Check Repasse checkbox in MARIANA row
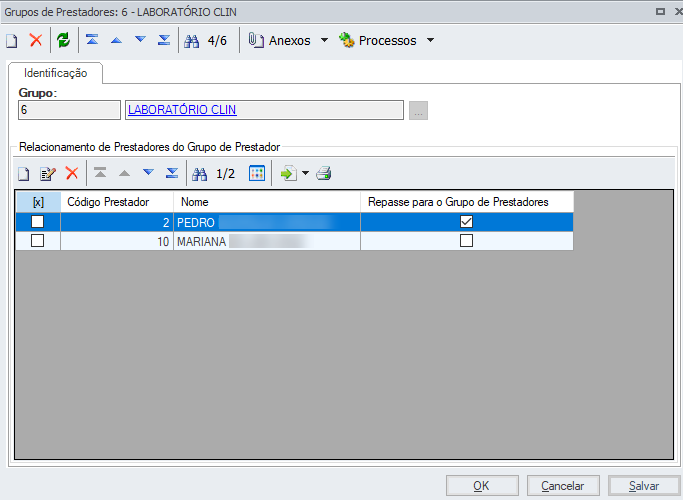Image resolution: width=683 pixels, height=500 pixels. (467, 240)
